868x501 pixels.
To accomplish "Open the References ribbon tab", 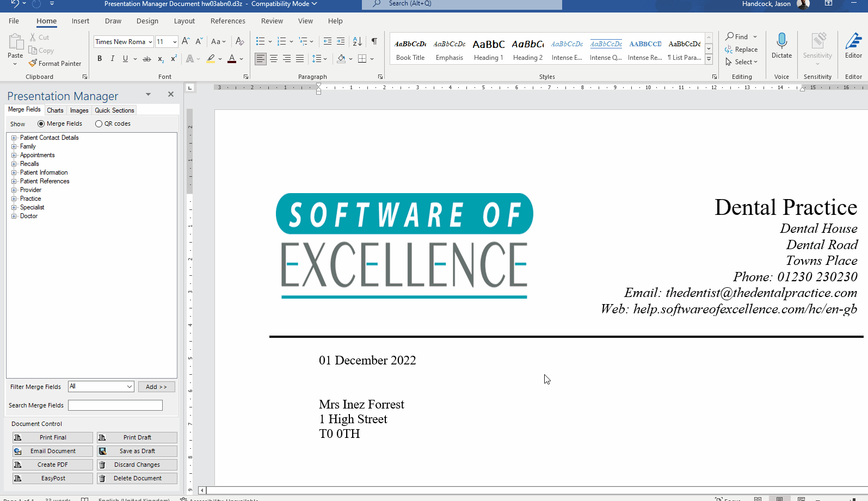I will (x=228, y=21).
